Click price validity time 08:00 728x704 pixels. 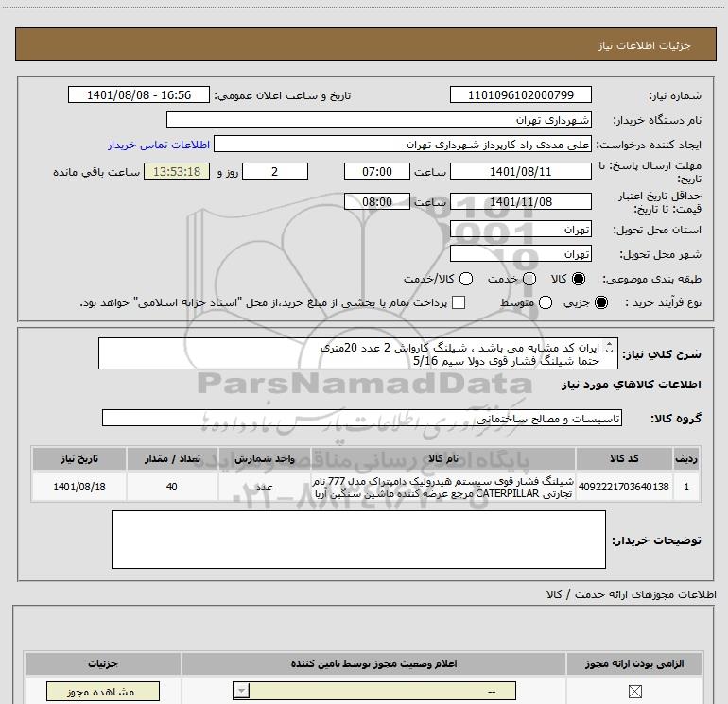click(377, 202)
